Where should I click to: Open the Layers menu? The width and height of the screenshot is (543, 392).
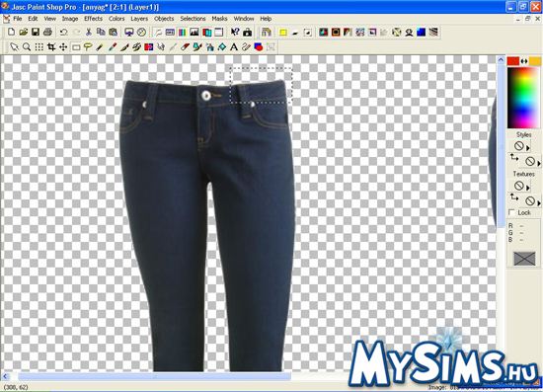coord(139,19)
